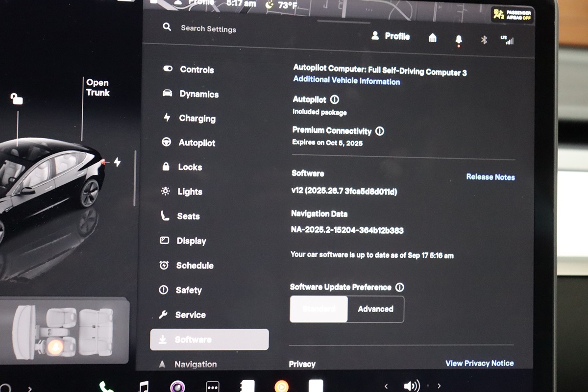Open the phone app in dock
Screen dimensions: 588x392
(x=106, y=387)
